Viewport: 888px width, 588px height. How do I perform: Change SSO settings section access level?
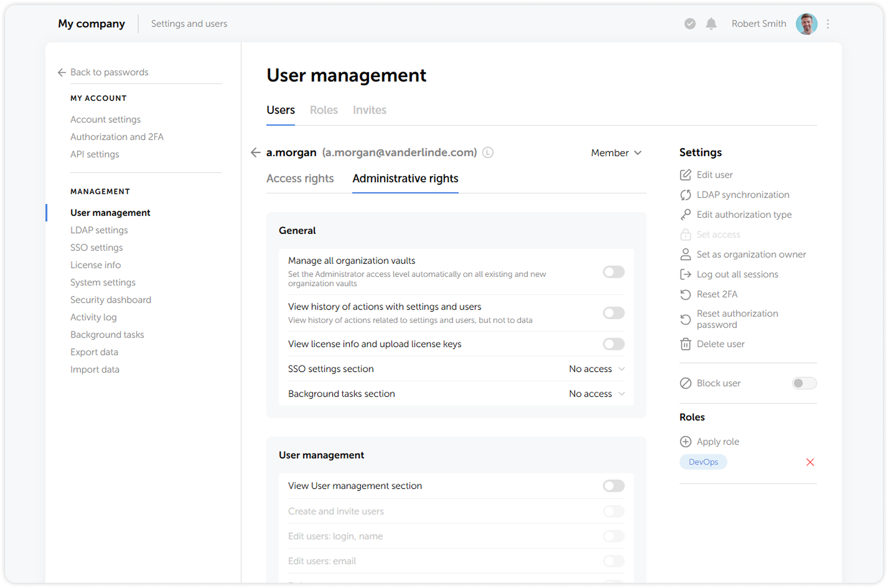596,369
